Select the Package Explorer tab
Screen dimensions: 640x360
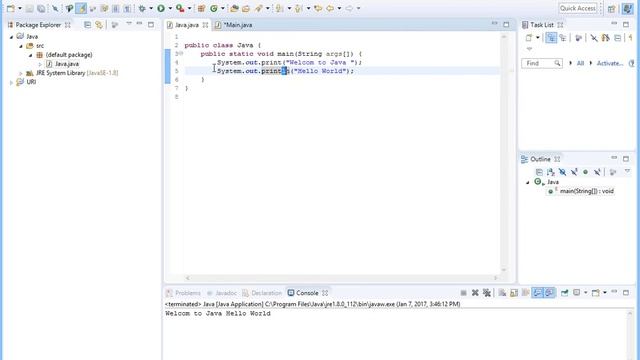click(38, 25)
